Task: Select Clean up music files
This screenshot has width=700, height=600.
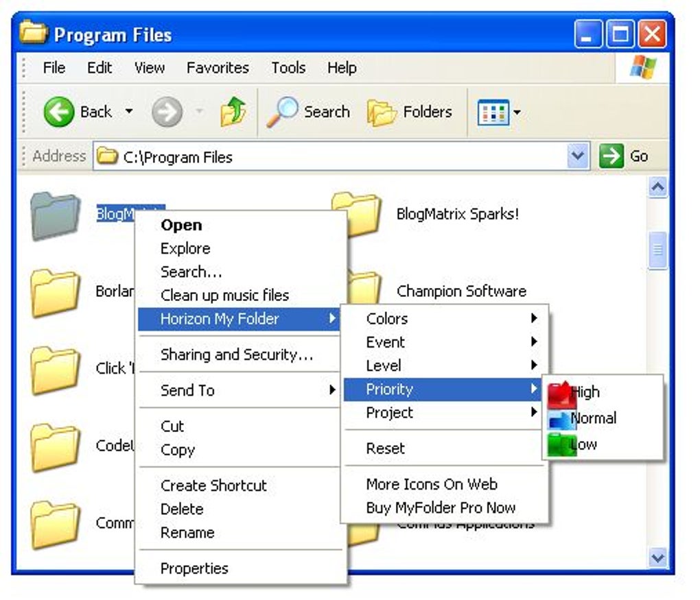Action: [x=240, y=296]
